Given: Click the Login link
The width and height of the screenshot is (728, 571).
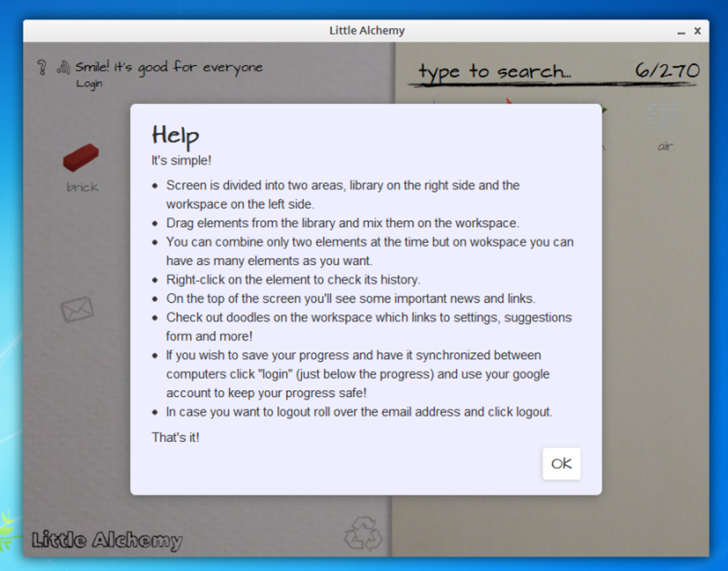Looking at the screenshot, I should coord(89,84).
